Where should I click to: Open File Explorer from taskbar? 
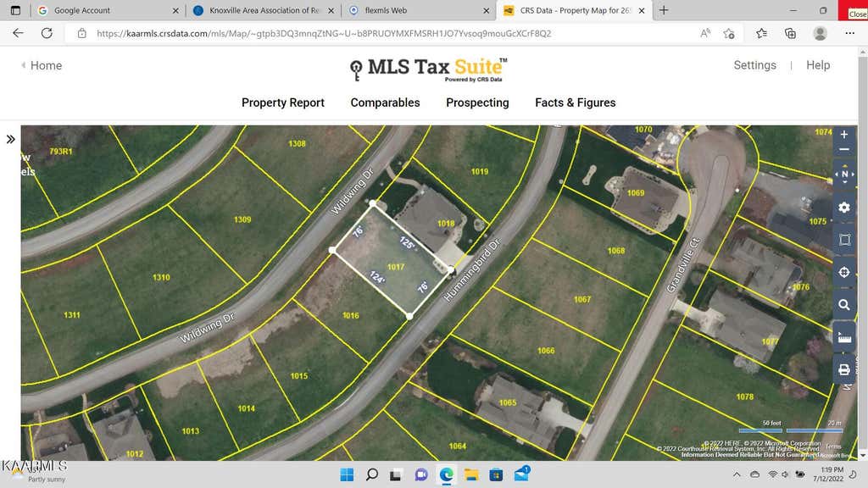click(x=471, y=474)
